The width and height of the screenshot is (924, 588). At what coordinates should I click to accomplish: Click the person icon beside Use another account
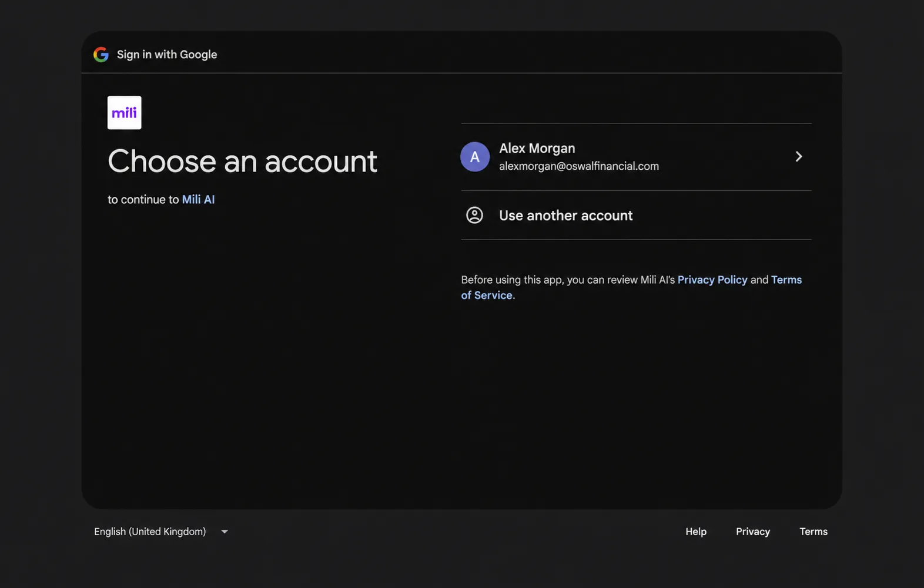pos(474,215)
